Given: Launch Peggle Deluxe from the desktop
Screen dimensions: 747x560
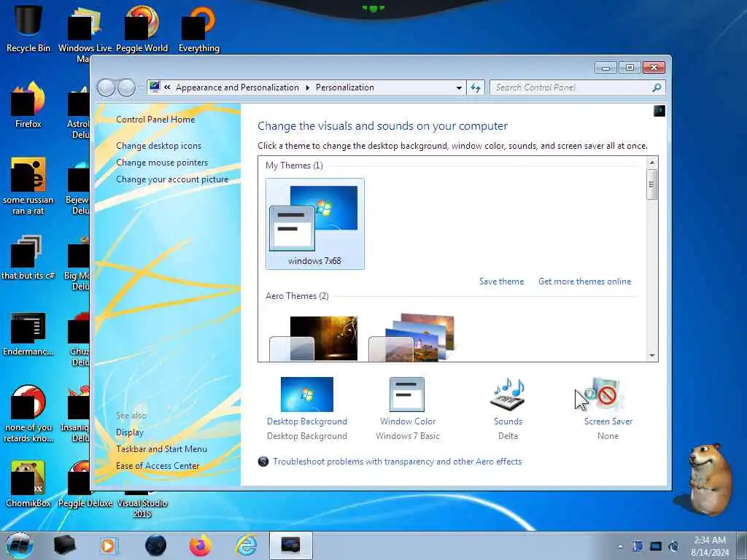Looking at the screenshot, I should pyautogui.click(x=85, y=503).
